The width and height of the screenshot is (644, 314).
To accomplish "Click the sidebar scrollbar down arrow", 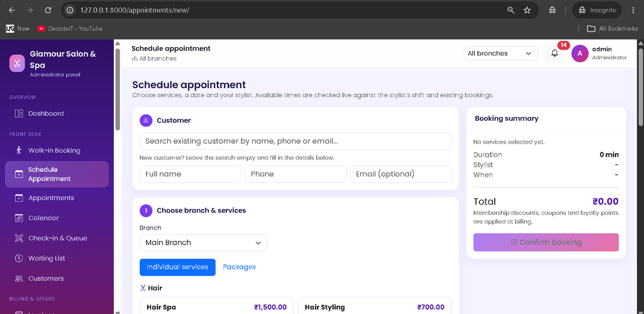I will click(x=118, y=312).
